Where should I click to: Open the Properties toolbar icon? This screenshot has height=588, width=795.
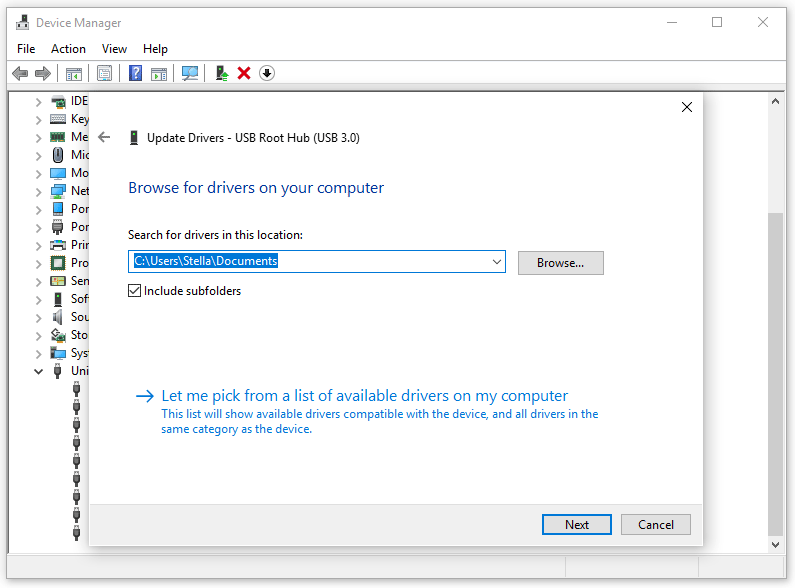pos(104,73)
